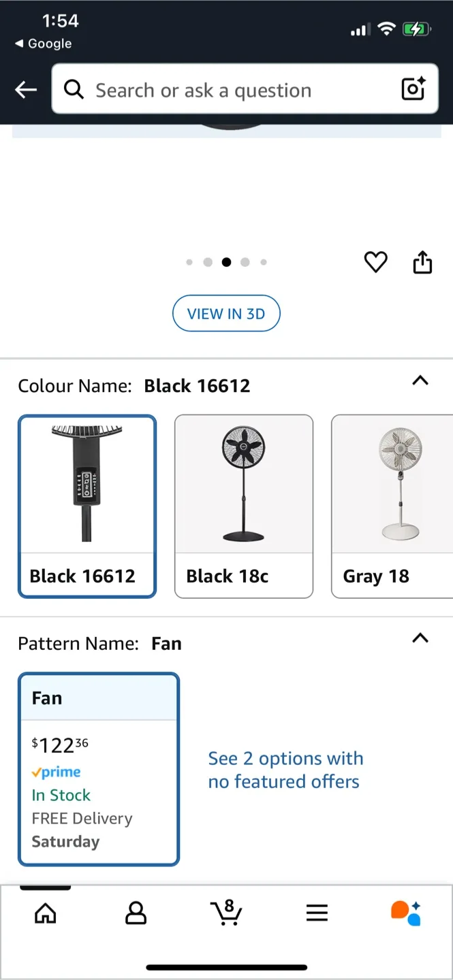This screenshot has height=980, width=453.
Task: Open the camera search icon
Action: pos(413,88)
